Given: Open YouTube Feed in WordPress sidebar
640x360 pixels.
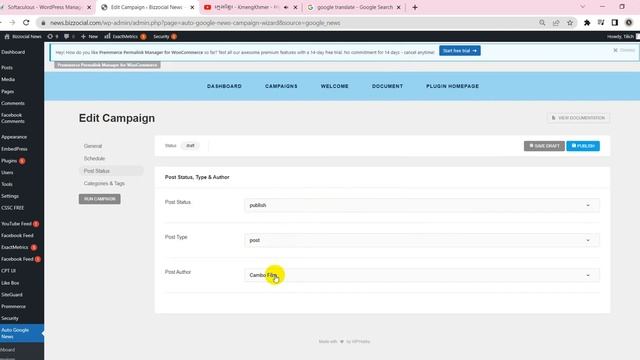Looking at the screenshot, I should (16, 224).
